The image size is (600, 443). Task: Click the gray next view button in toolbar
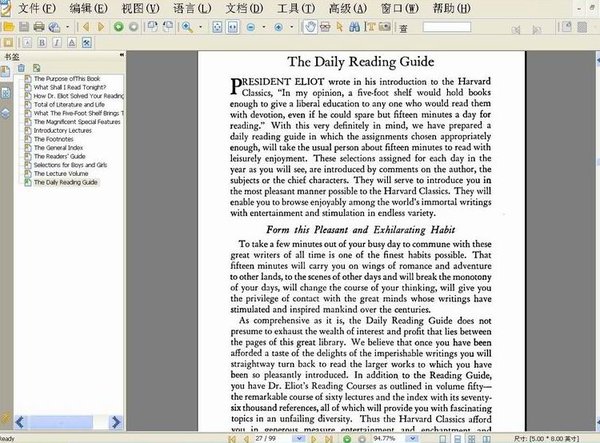click(134, 27)
